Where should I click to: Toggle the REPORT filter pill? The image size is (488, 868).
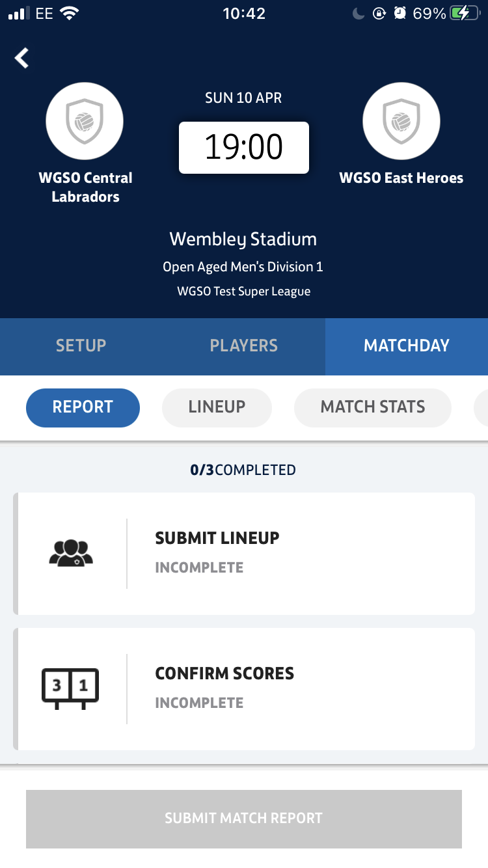(x=83, y=407)
